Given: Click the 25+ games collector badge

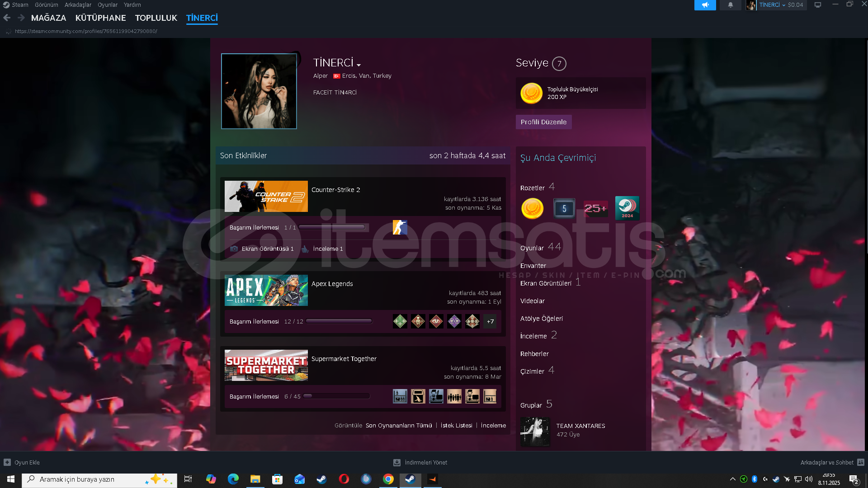Looking at the screenshot, I should (x=595, y=208).
